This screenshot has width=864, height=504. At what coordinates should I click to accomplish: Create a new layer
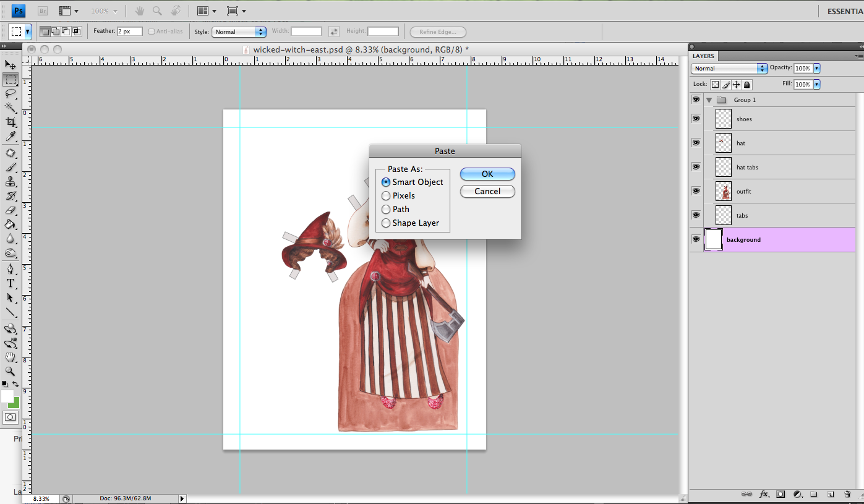click(x=831, y=494)
